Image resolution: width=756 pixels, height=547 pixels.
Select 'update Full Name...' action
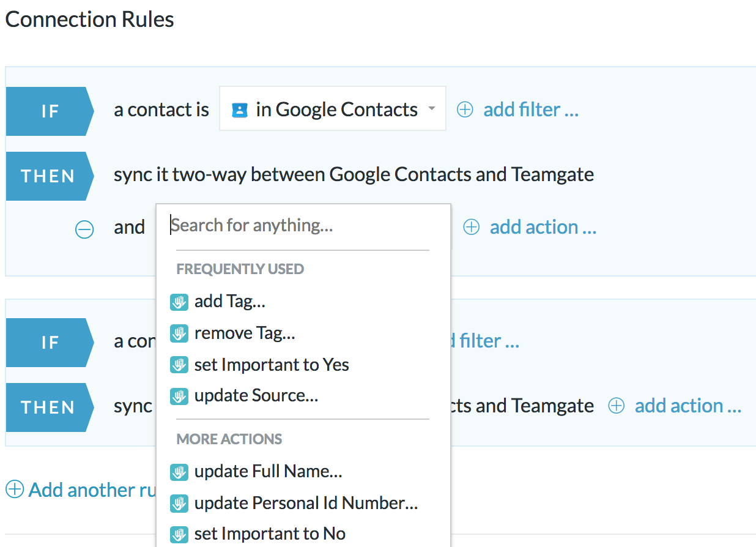[x=269, y=471]
